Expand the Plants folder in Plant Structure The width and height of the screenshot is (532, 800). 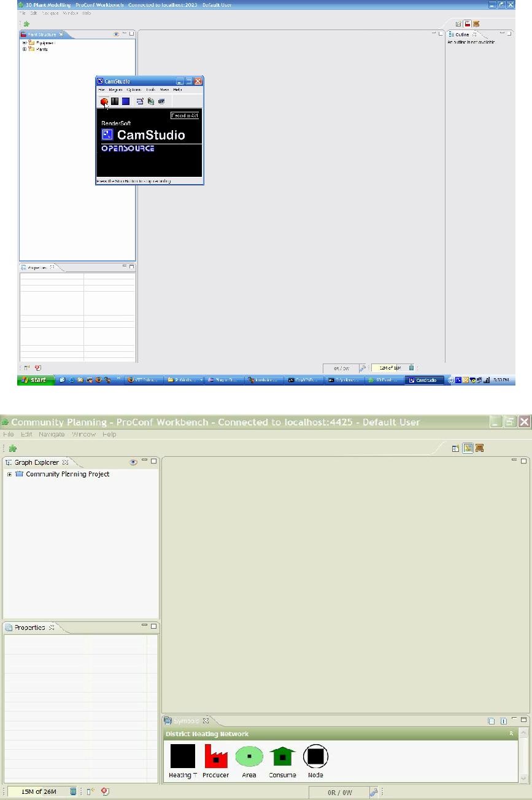(25, 49)
